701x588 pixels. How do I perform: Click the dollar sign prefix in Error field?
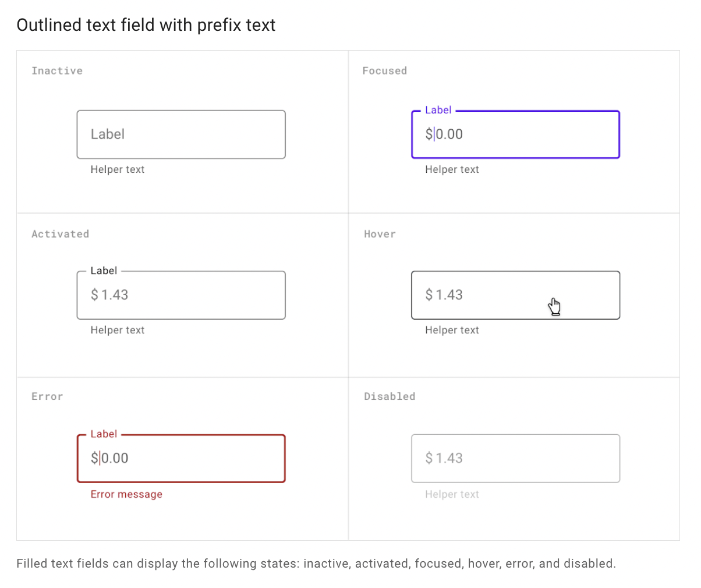coord(94,458)
